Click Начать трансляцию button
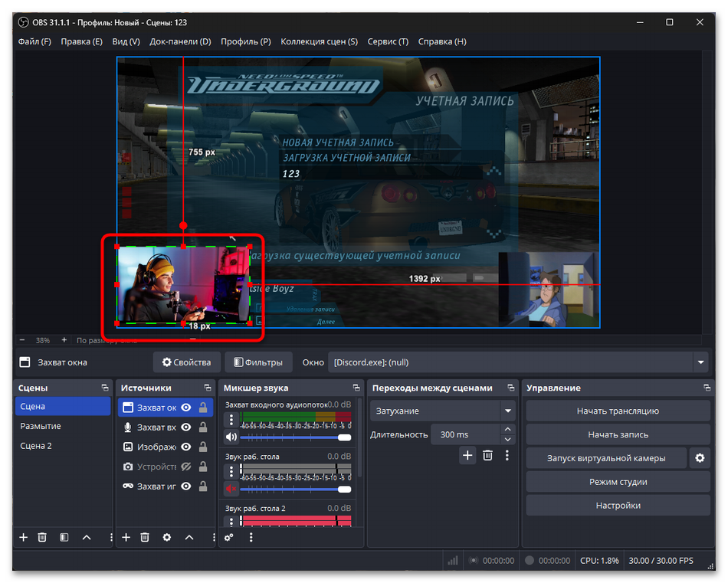728x583 pixels. pyautogui.click(x=618, y=411)
